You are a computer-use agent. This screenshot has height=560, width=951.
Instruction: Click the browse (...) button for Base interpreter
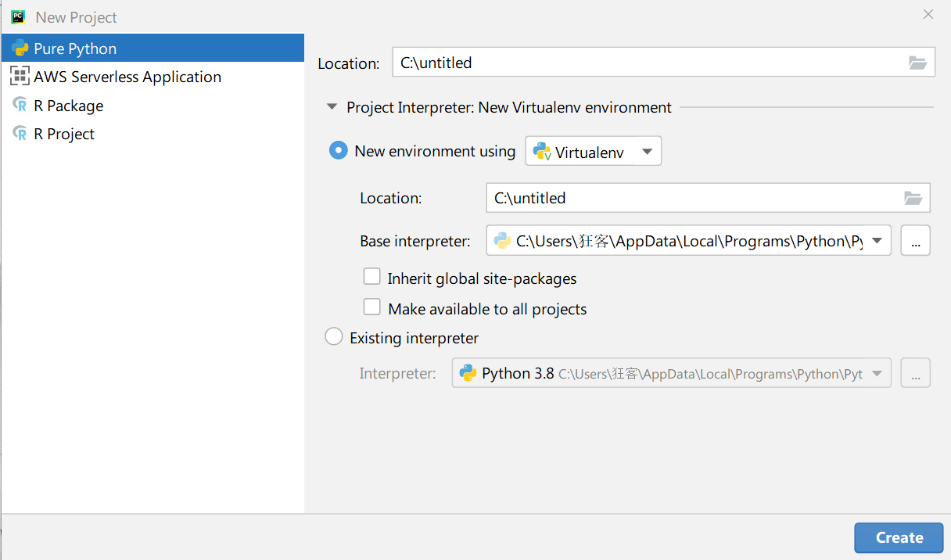pyautogui.click(x=915, y=241)
